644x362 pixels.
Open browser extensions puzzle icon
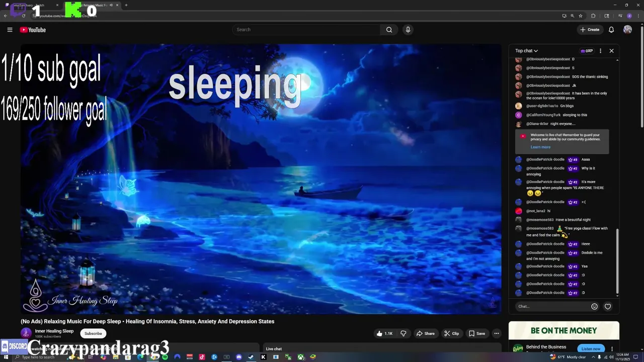[593, 16]
